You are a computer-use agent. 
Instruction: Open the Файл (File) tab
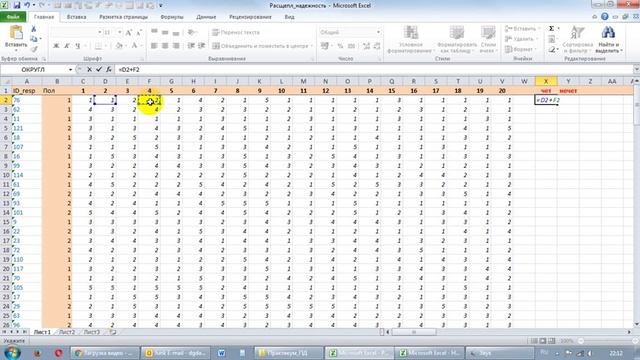tap(13, 17)
